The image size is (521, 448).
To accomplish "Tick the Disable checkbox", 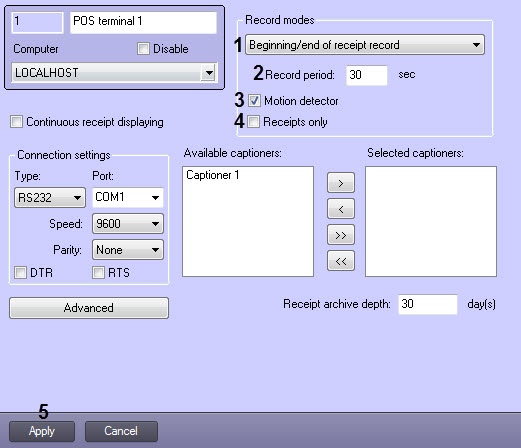I will tap(143, 49).
